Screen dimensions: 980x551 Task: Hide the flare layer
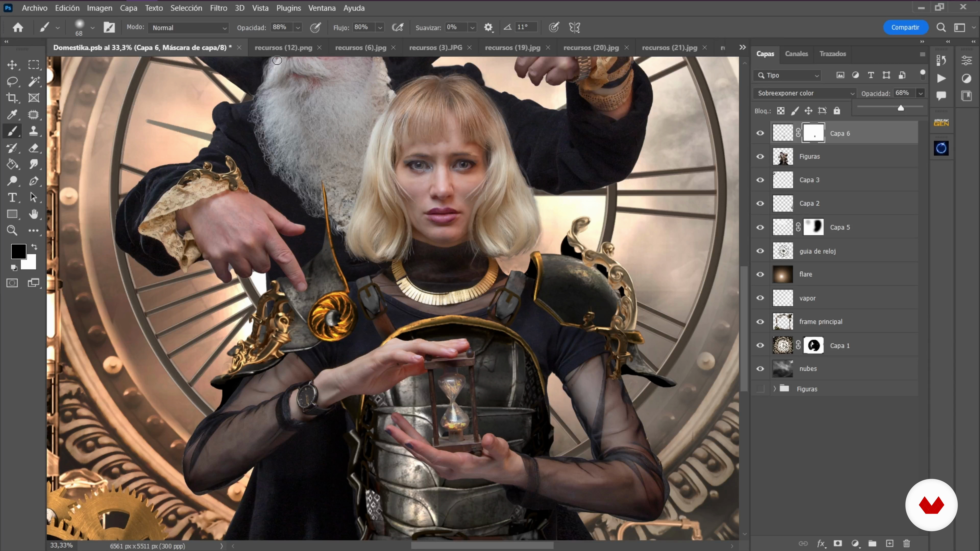pyautogui.click(x=760, y=274)
